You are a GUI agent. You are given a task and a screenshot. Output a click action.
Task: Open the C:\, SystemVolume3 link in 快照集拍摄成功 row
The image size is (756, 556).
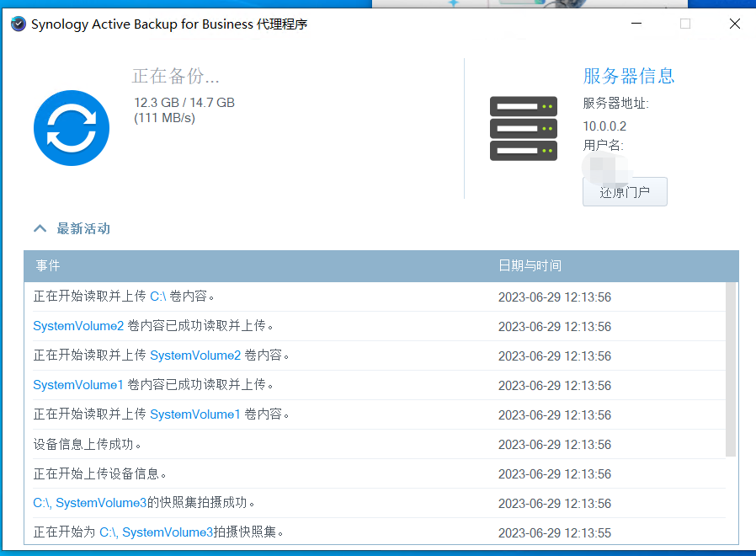pyautogui.click(x=90, y=502)
